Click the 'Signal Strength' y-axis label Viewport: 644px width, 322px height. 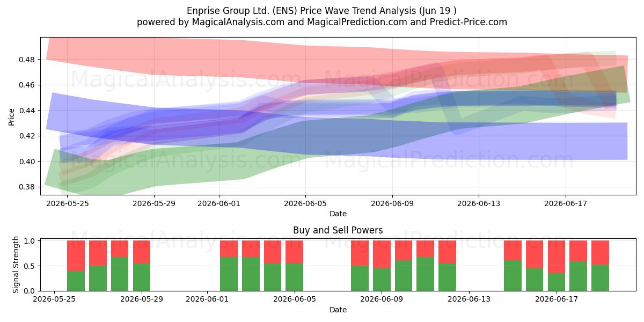point(16,265)
